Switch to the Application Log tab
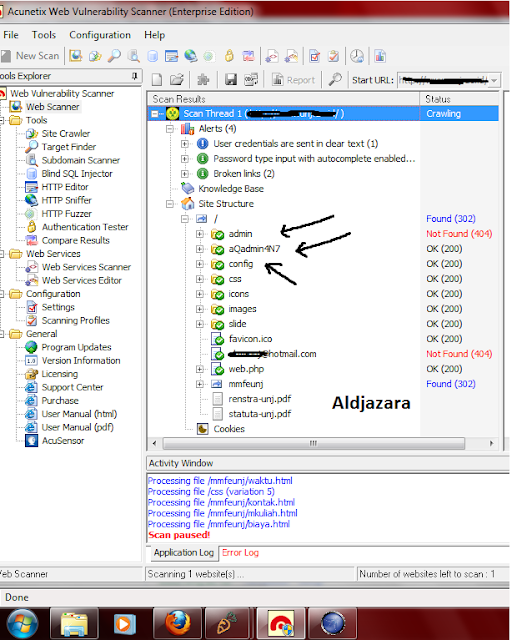This screenshot has height=640, width=512. [x=184, y=553]
